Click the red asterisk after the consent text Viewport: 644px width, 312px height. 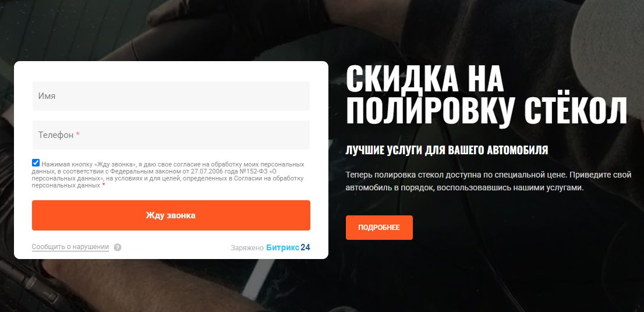[104, 185]
